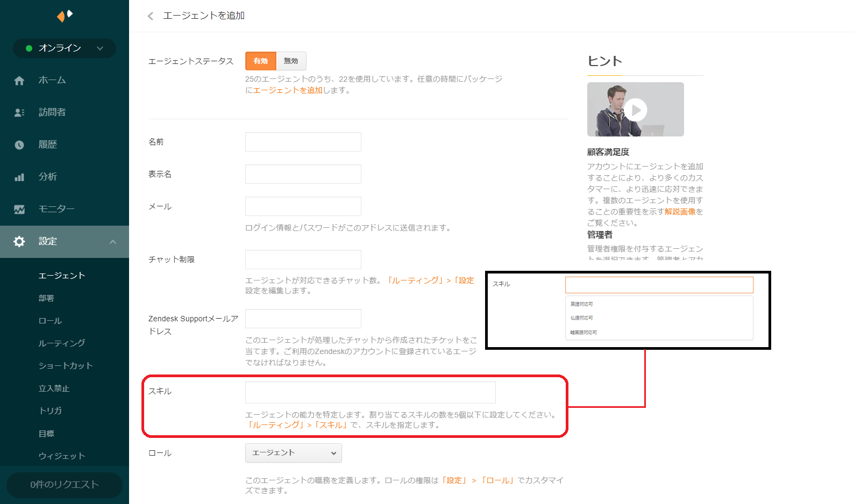This screenshot has width=854, height=504.
Task: Collapse the 設定 section chevron
Action: tap(113, 242)
